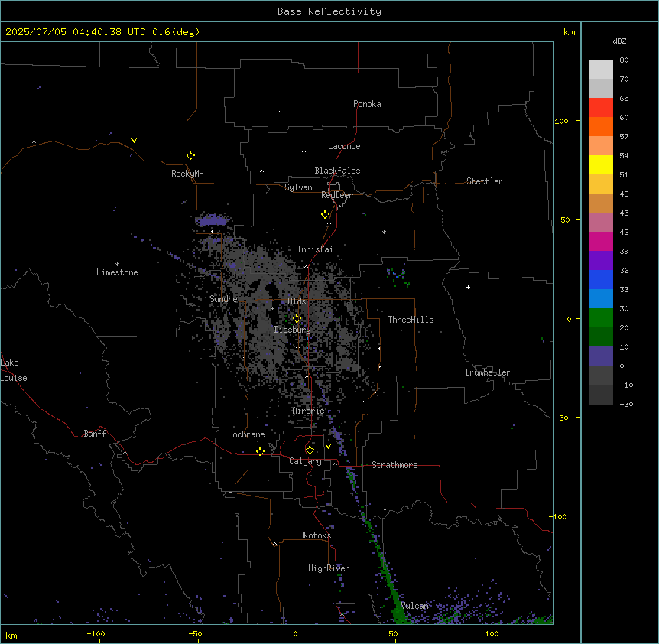Click the yellow diamond marker between Olds and Didsbury
The image size is (659, 644).
[x=297, y=319]
